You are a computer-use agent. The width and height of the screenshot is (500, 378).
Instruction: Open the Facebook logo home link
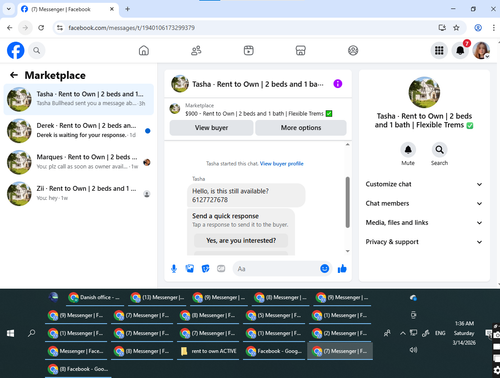(x=16, y=50)
